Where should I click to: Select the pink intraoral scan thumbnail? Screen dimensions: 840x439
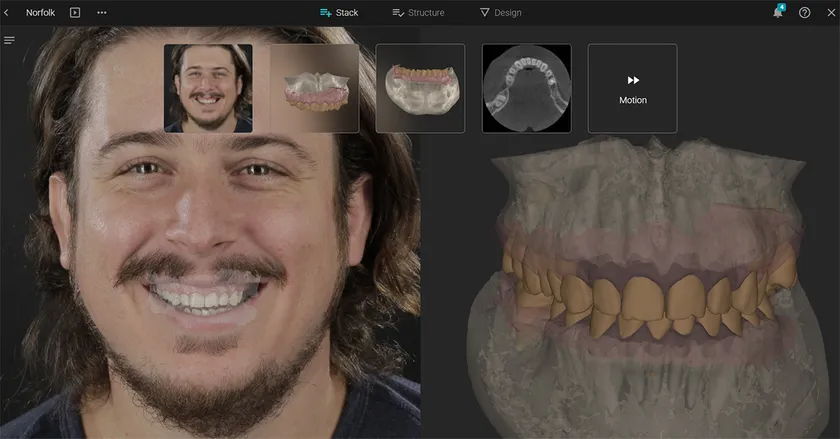[x=314, y=88]
